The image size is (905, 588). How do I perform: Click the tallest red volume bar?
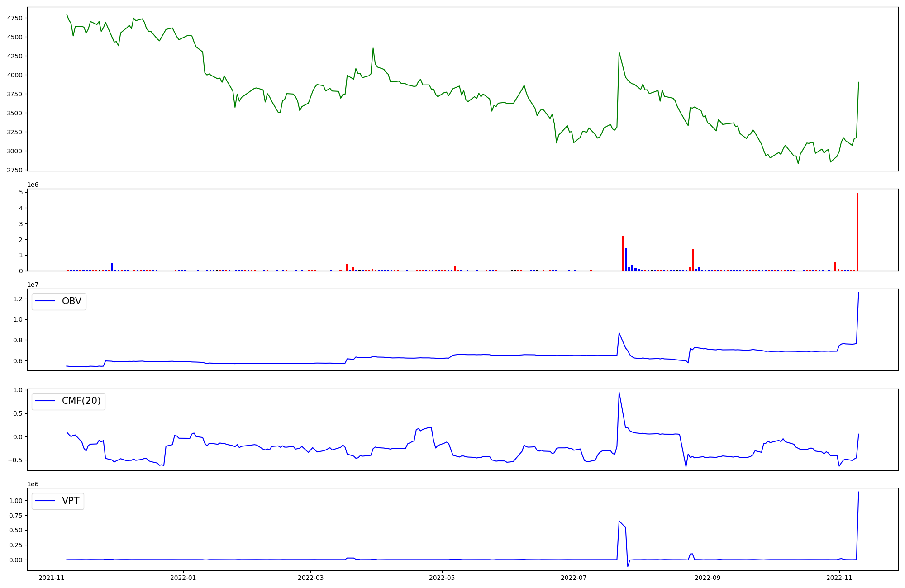tap(857, 231)
